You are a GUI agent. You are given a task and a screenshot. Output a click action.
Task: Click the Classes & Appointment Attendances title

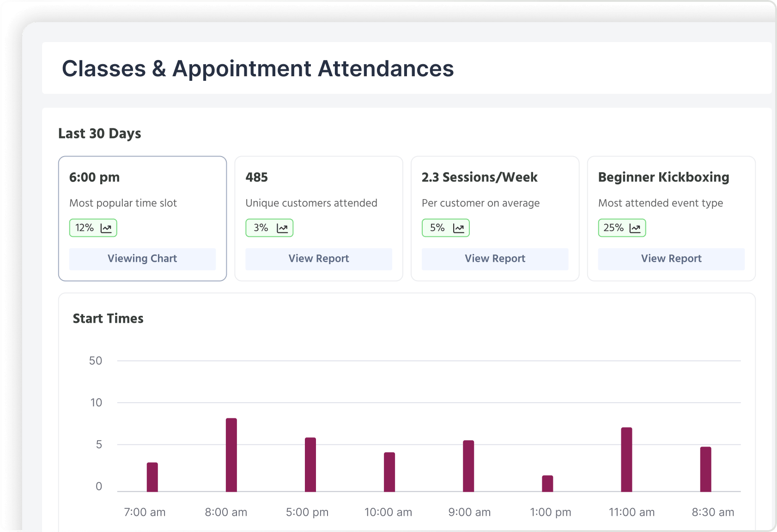point(258,68)
